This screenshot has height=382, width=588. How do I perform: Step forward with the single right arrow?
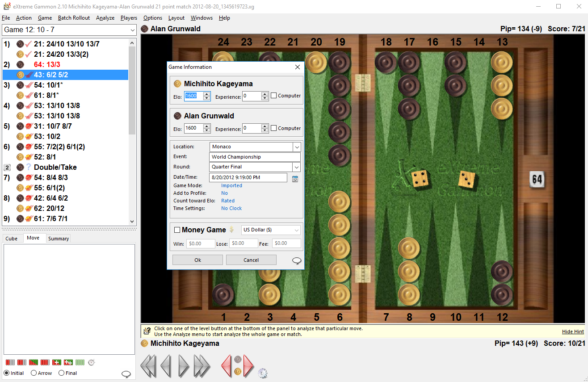pos(184,366)
